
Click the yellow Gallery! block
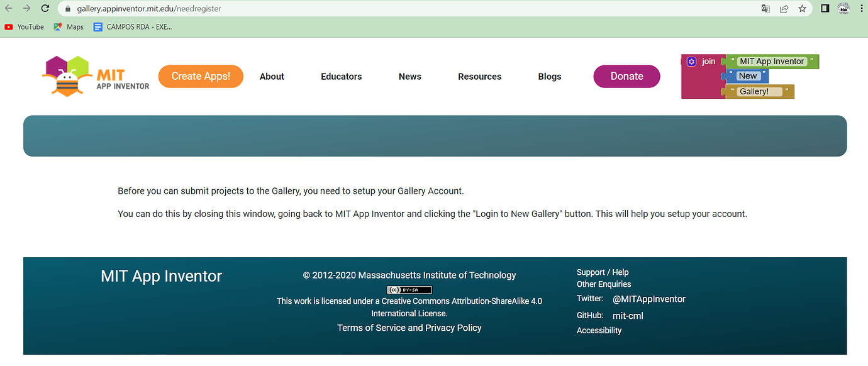[760, 92]
